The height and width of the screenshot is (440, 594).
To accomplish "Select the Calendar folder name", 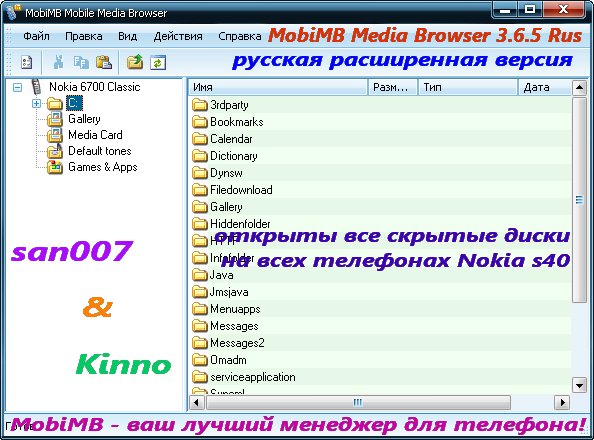I will [231, 139].
